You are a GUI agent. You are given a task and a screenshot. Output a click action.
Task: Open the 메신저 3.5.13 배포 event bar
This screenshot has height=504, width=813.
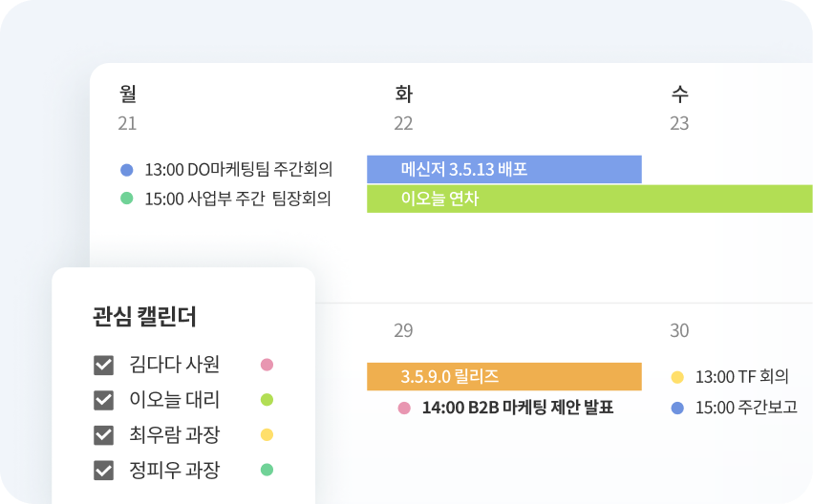click(504, 169)
